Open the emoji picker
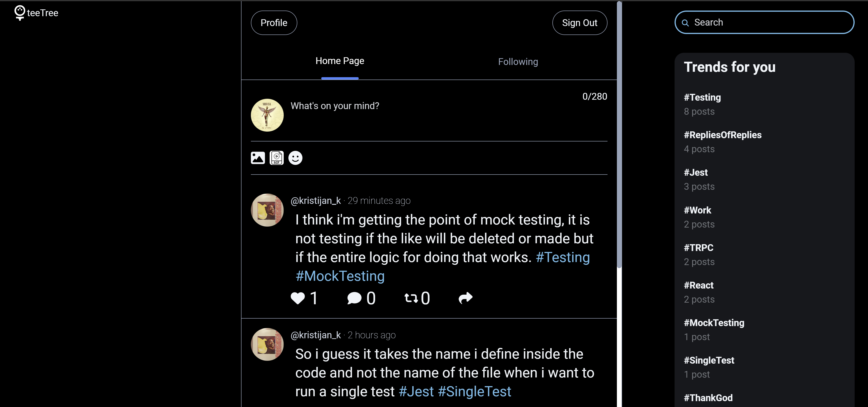 pyautogui.click(x=295, y=158)
